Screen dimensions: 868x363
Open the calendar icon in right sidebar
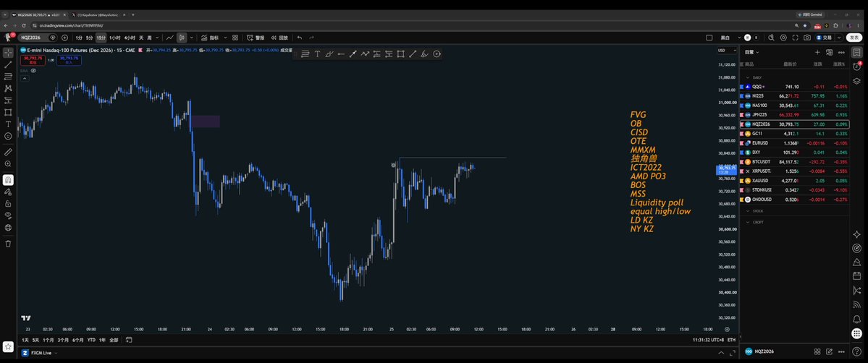pyautogui.click(x=857, y=276)
